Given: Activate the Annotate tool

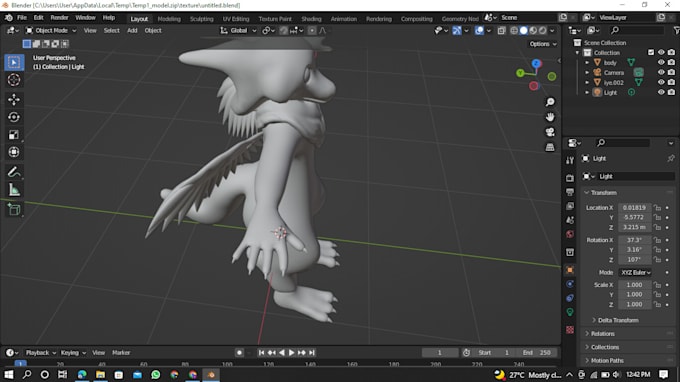Looking at the screenshot, I should (x=14, y=172).
